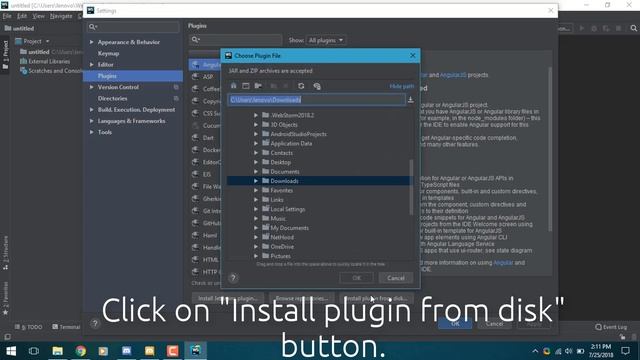The image size is (640, 360).
Task: Select Keymap in settings list
Action: tap(108, 53)
